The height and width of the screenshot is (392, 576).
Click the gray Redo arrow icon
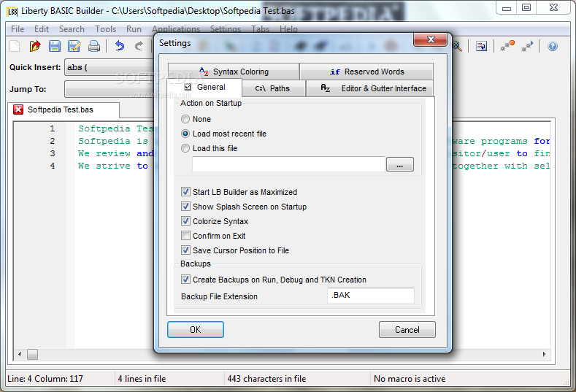[139, 46]
